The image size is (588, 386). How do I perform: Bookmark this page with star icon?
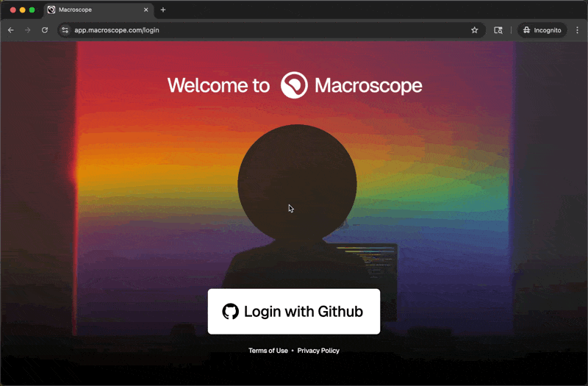coord(474,30)
